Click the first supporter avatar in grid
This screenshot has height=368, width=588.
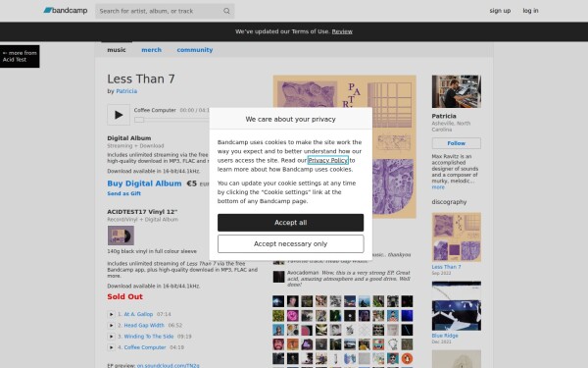(278, 301)
